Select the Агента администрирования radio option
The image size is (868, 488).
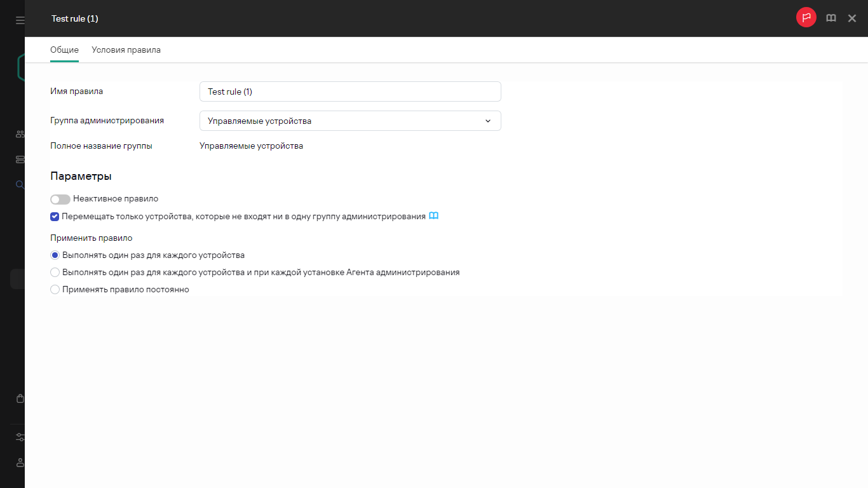point(55,273)
